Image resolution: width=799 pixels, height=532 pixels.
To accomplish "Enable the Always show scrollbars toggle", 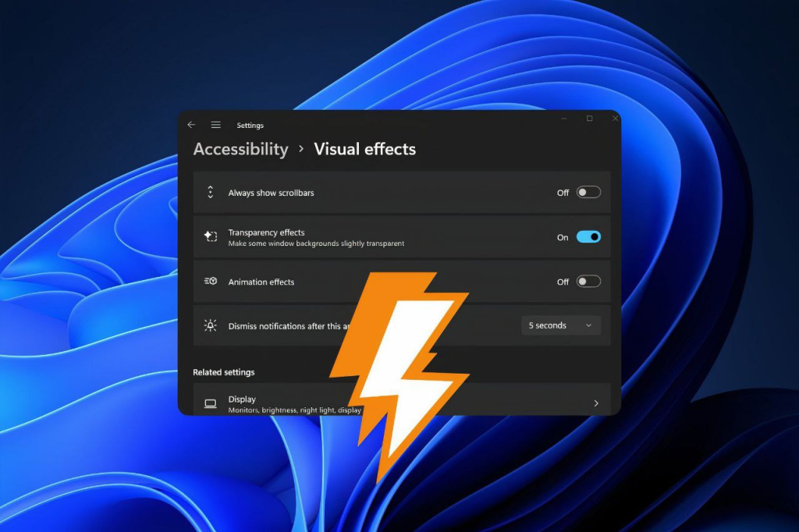I will point(588,193).
